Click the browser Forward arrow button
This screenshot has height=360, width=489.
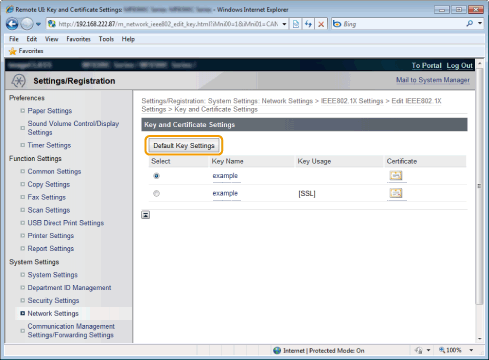(x=27, y=24)
